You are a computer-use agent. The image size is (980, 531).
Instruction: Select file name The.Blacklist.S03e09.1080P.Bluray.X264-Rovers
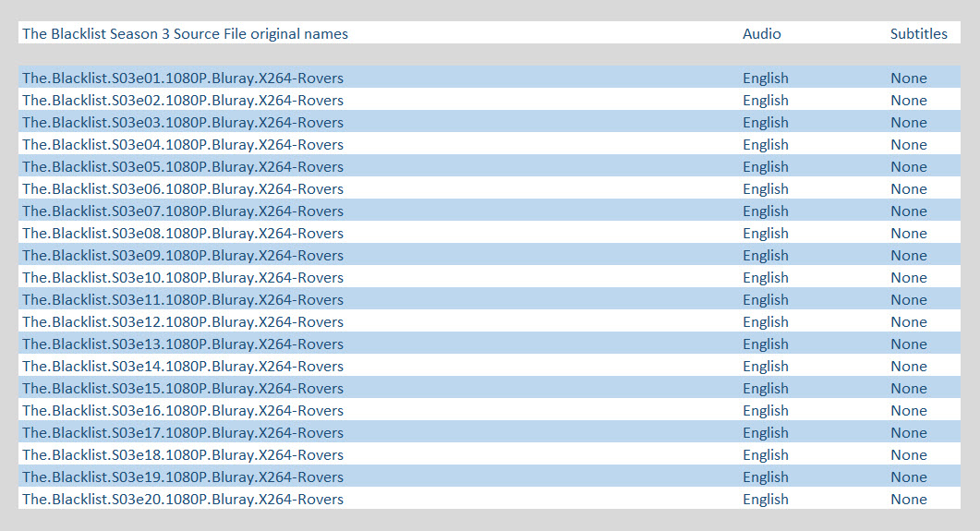183,256
